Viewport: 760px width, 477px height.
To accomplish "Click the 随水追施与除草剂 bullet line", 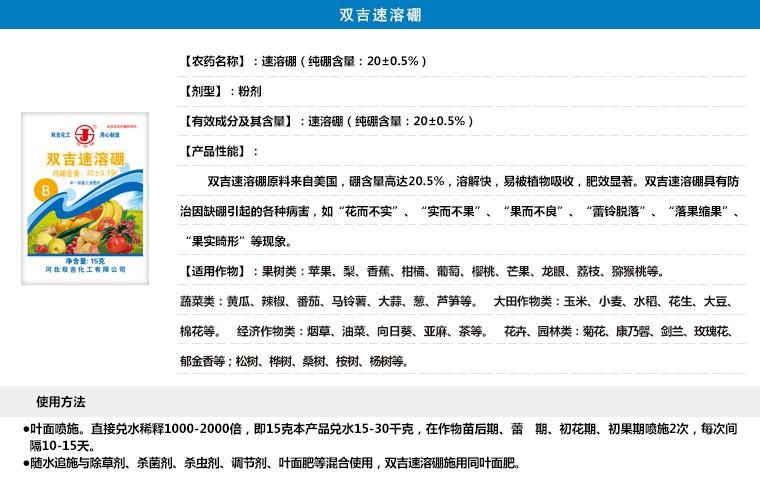I will click(271, 463).
